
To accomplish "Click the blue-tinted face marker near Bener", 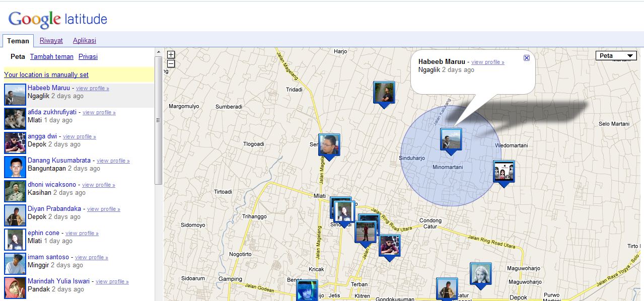I will click(x=307, y=290).
